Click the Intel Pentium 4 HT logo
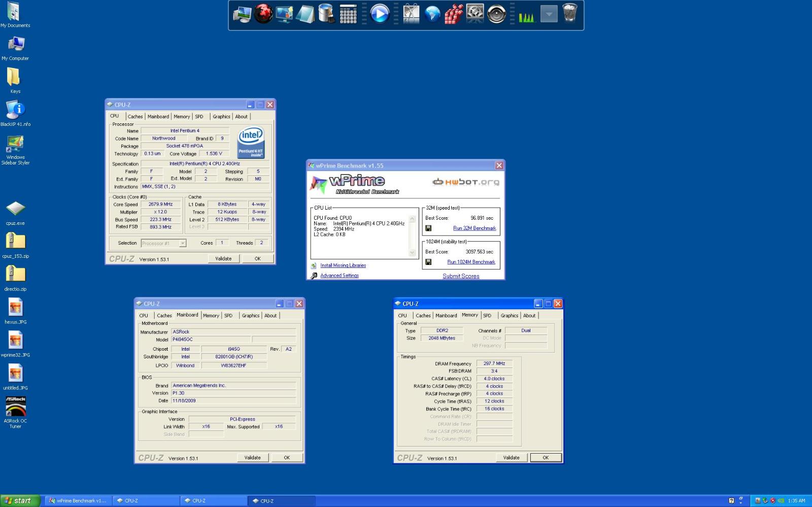Viewport: 812px width, 507px height. coord(251,143)
